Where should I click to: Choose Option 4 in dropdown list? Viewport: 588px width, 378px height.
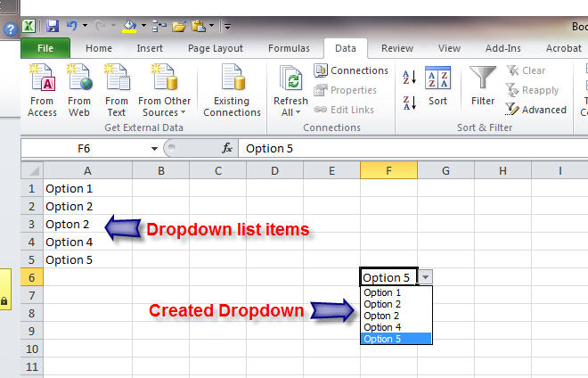[x=396, y=327]
